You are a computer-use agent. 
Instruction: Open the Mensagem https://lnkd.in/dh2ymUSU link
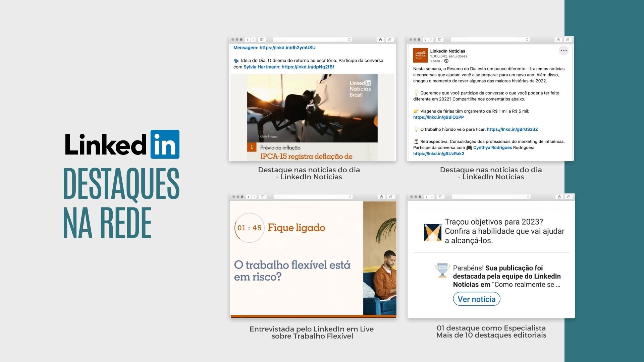[x=287, y=48]
